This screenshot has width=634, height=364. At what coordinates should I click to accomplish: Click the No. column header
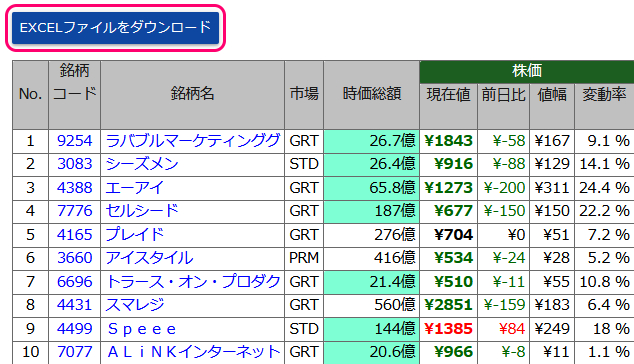(30, 94)
